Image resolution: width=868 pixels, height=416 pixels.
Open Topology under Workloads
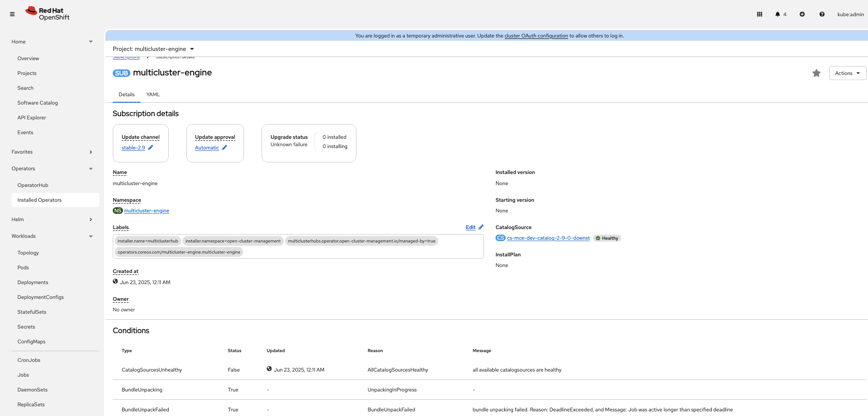28,253
